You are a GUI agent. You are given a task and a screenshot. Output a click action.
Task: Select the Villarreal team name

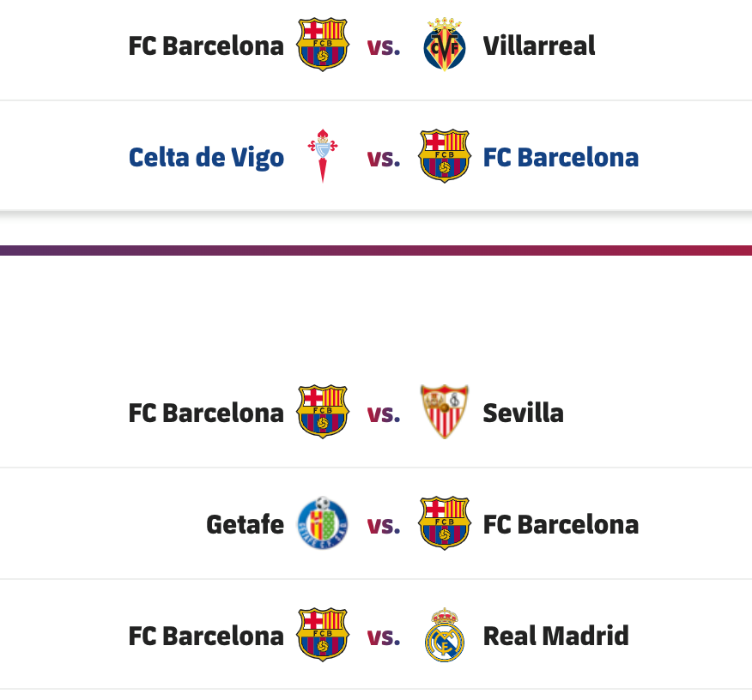539,46
